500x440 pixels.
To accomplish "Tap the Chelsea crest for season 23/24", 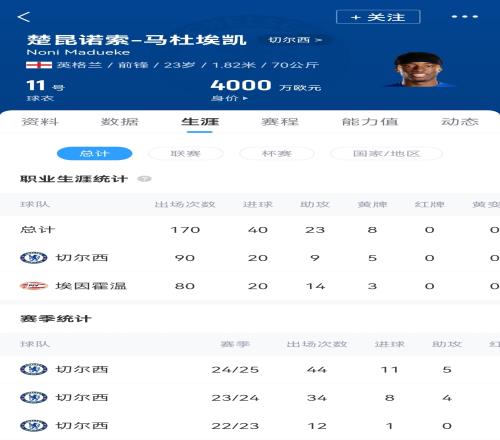I will click(34, 397).
